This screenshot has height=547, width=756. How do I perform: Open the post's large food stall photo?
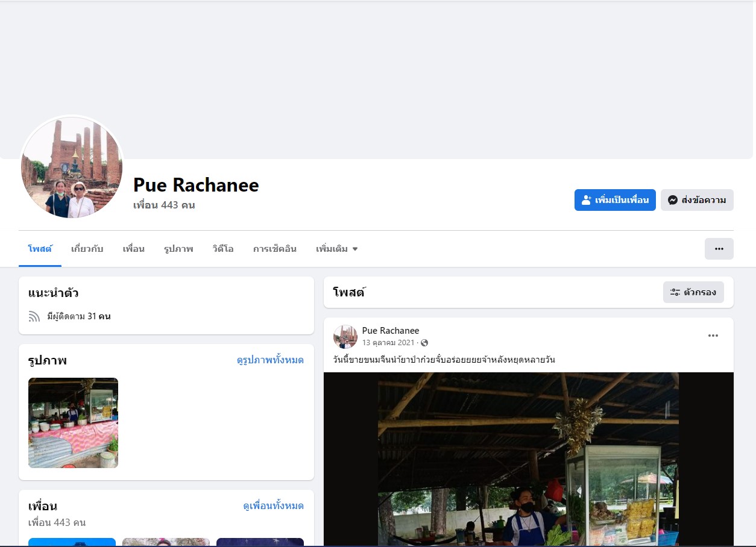[x=528, y=459]
